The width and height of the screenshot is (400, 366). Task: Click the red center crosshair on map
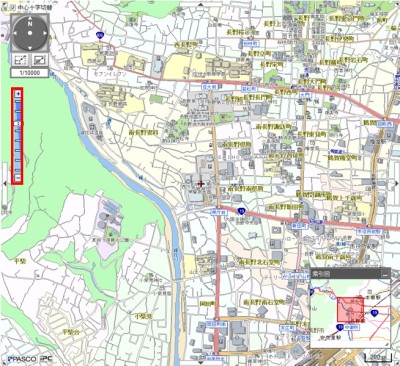pos(201,184)
